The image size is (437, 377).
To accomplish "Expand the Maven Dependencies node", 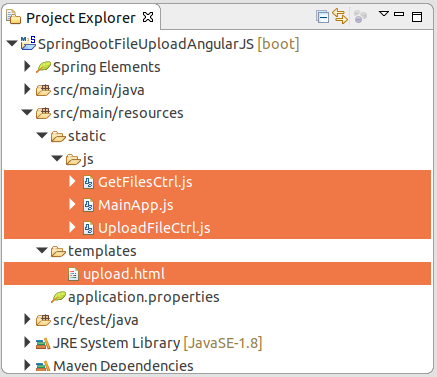I will 27,365.
